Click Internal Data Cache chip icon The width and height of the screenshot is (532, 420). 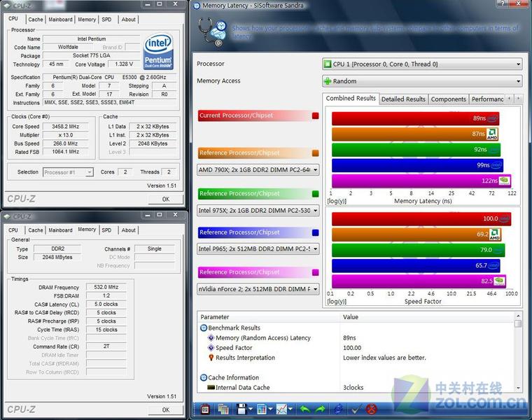pos(211,387)
